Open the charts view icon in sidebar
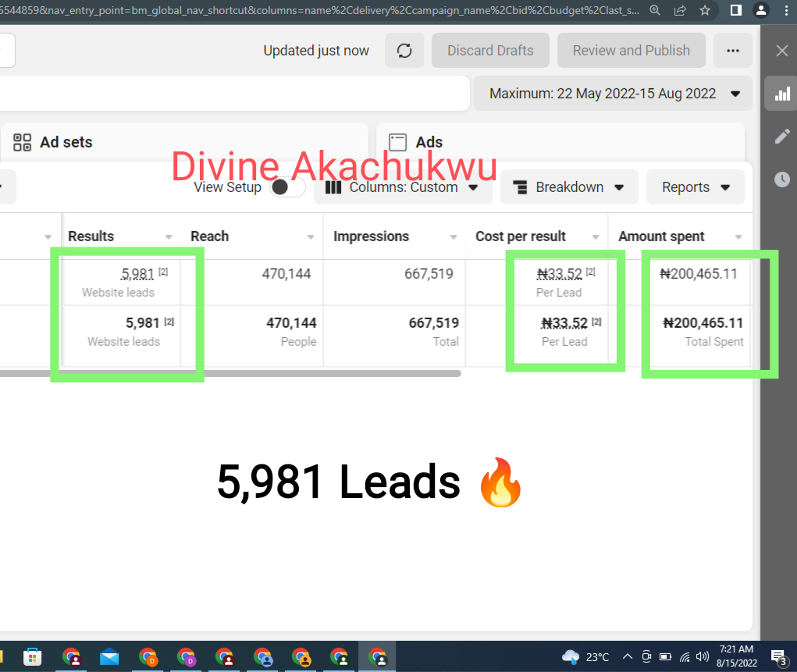This screenshot has height=672, width=797. [781, 94]
